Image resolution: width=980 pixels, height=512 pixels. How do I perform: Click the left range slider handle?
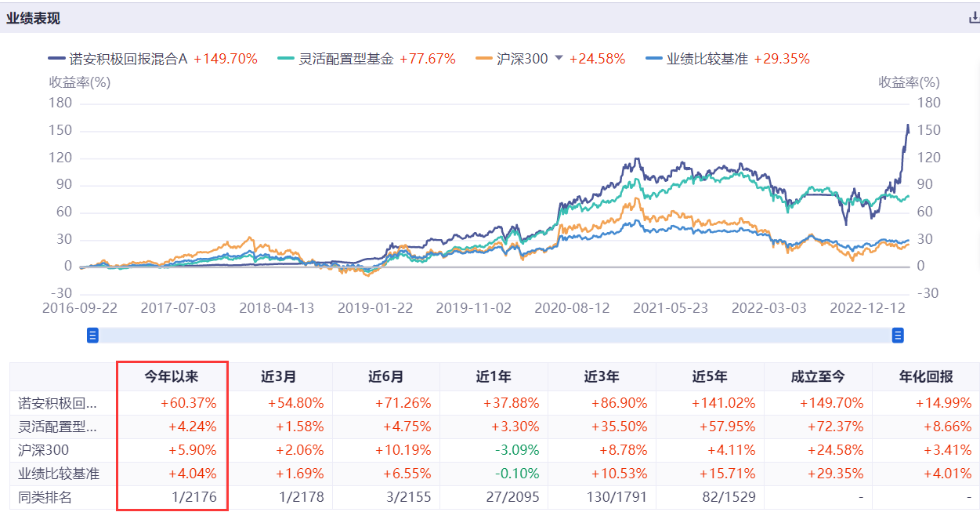point(92,336)
